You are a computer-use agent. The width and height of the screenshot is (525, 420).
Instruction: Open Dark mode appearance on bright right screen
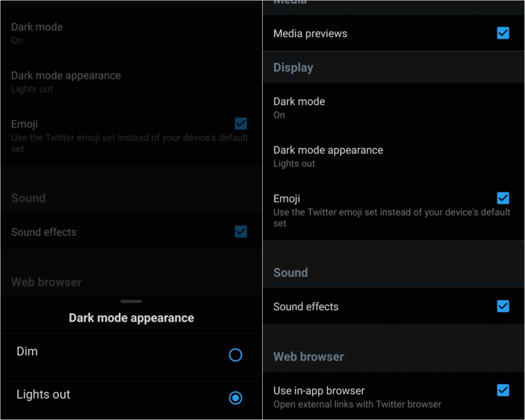click(x=328, y=156)
